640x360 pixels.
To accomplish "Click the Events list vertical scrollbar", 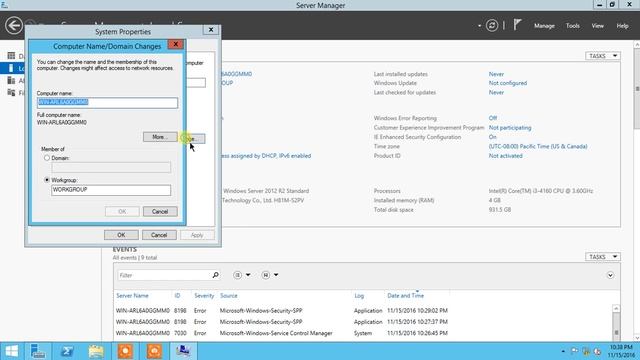I will pyautogui.click(x=616, y=322).
